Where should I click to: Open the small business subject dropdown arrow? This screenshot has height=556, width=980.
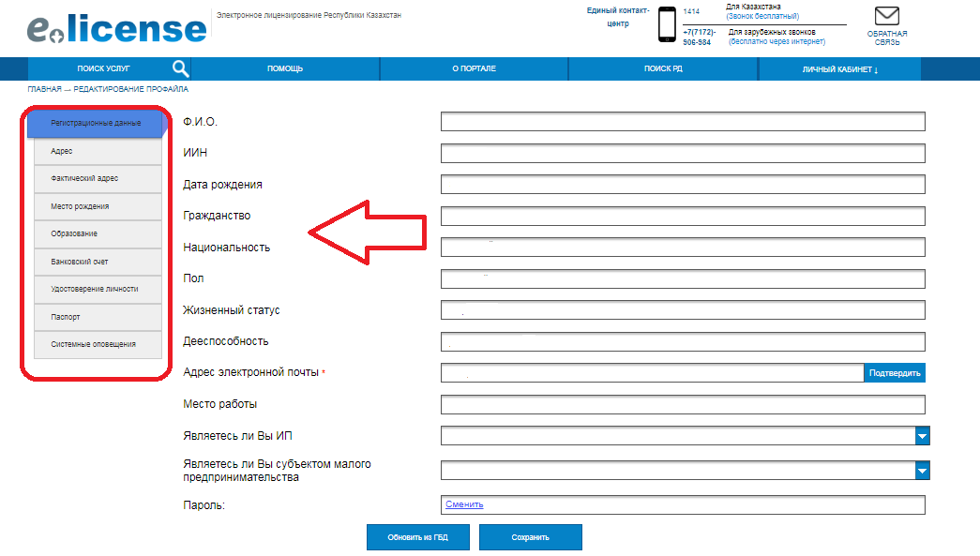[922, 471]
